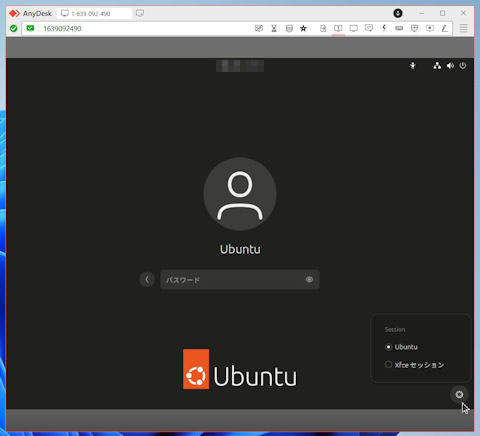Open the display settings monitor icon
The height and width of the screenshot is (436, 480).
click(x=353, y=28)
